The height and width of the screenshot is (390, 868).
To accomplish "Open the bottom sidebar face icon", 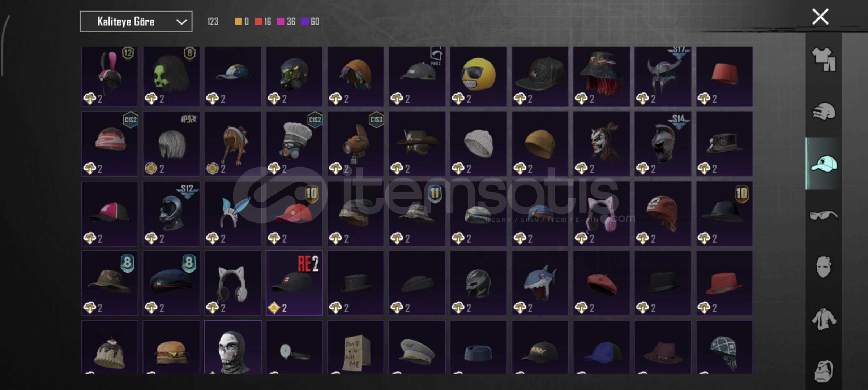I will pyautogui.click(x=824, y=371).
